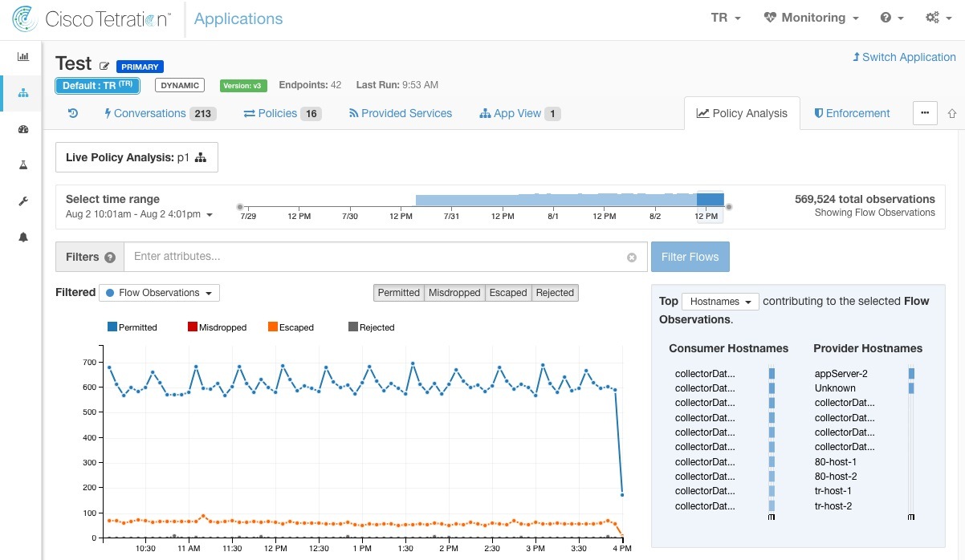Edit application name via pencil icon beside Test
Viewport: 965px width, 560px height.
(105, 65)
